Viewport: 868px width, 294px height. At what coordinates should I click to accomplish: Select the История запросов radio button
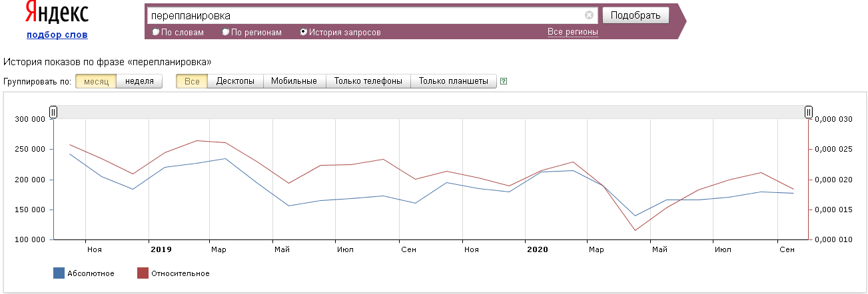(x=304, y=32)
